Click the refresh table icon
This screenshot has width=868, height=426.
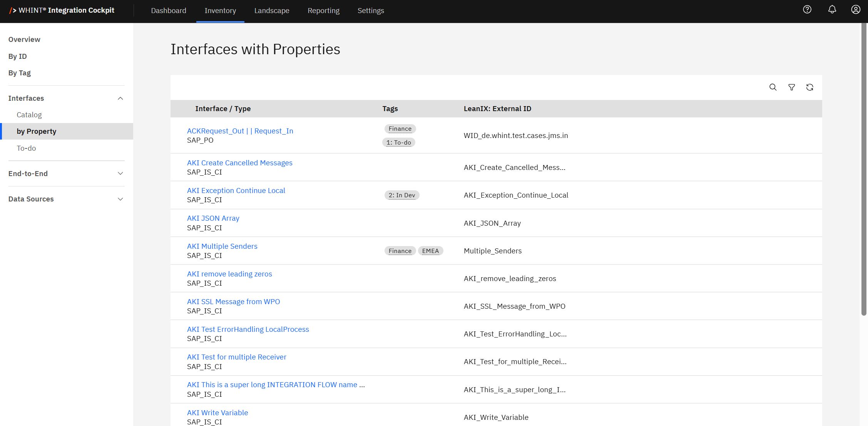(x=809, y=87)
